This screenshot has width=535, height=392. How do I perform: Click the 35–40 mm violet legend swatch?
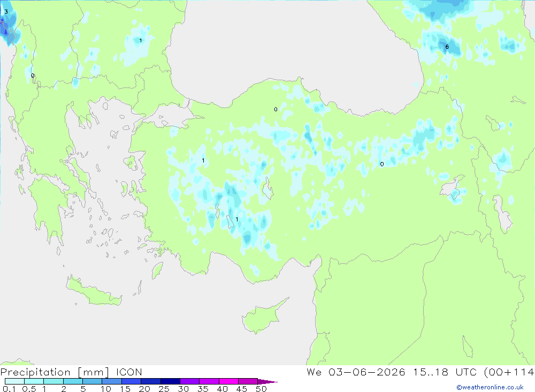click(209, 381)
